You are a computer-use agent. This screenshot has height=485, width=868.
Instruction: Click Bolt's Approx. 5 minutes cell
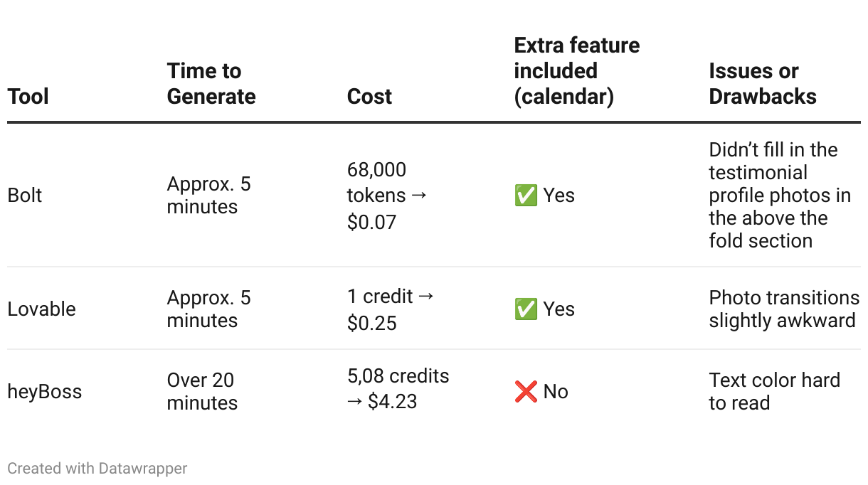(x=209, y=196)
